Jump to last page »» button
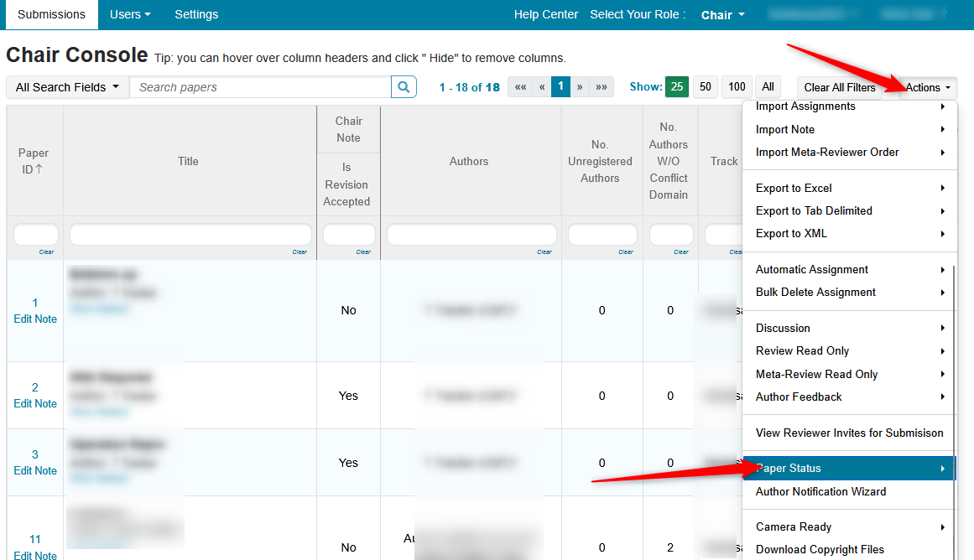 click(602, 87)
